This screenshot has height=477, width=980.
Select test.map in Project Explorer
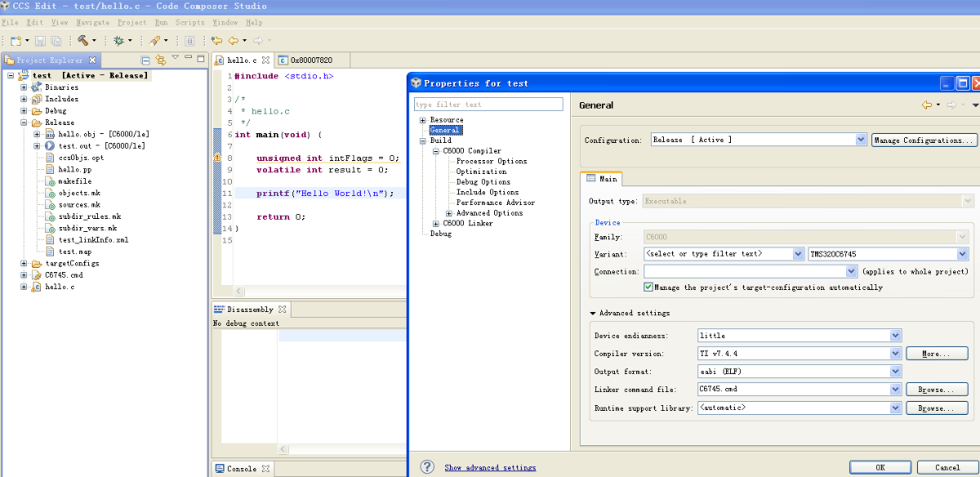coord(74,252)
